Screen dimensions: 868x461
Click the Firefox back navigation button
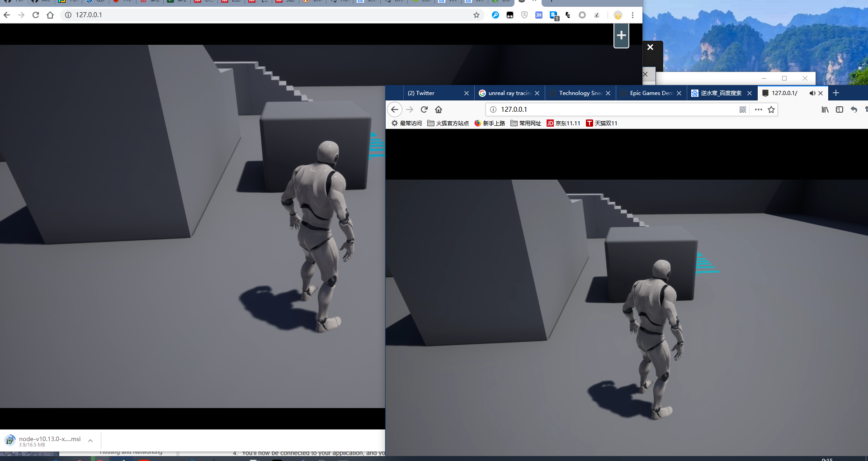[395, 109]
